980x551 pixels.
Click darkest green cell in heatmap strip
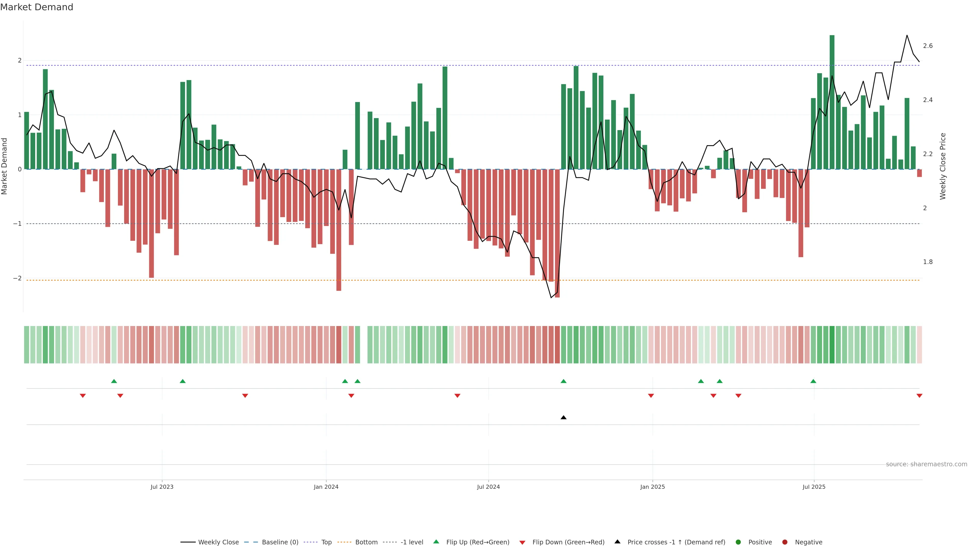[x=832, y=345]
